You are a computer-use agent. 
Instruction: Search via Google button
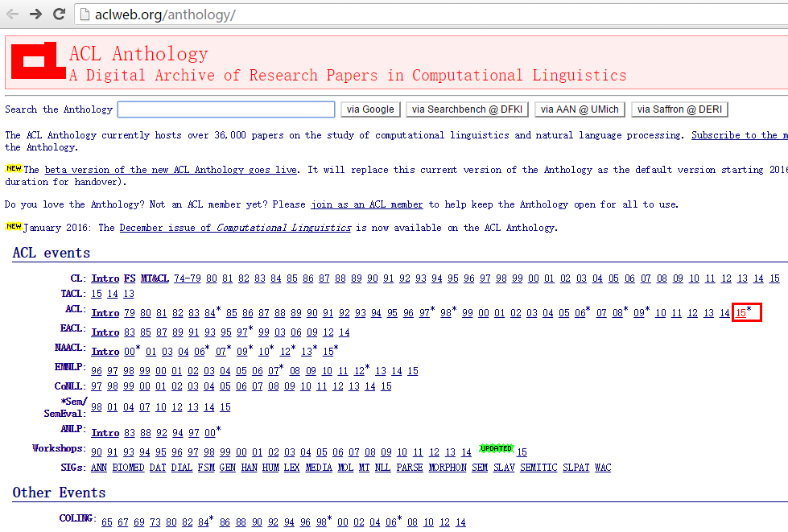(x=370, y=109)
